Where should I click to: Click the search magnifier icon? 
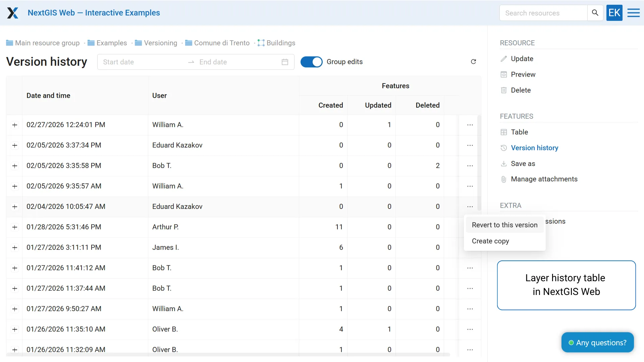(595, 13)
